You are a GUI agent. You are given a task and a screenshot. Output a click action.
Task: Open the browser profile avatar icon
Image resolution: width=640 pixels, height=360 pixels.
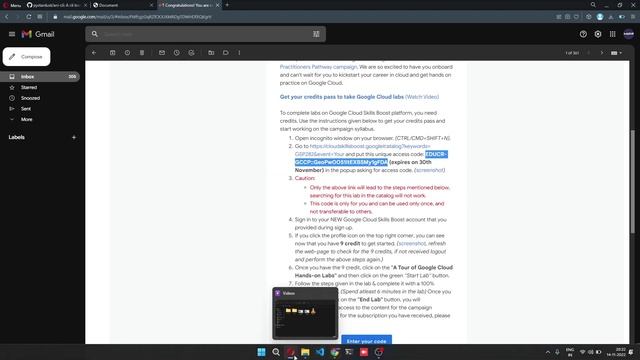coord(600,17)
